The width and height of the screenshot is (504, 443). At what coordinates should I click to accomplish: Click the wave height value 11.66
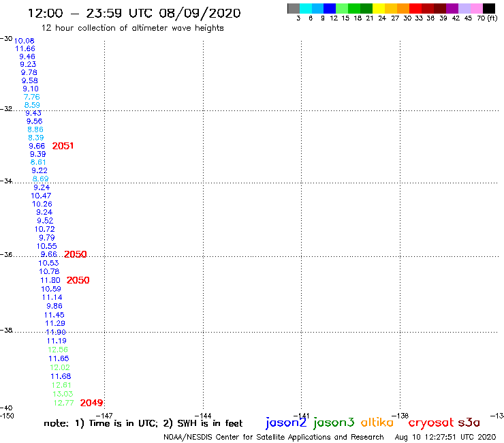(25, 48)
